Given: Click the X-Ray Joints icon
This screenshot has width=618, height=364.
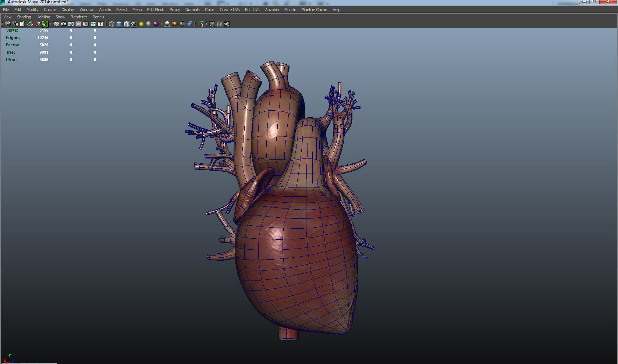Looking at the screenshot, I should click(227, 24).
